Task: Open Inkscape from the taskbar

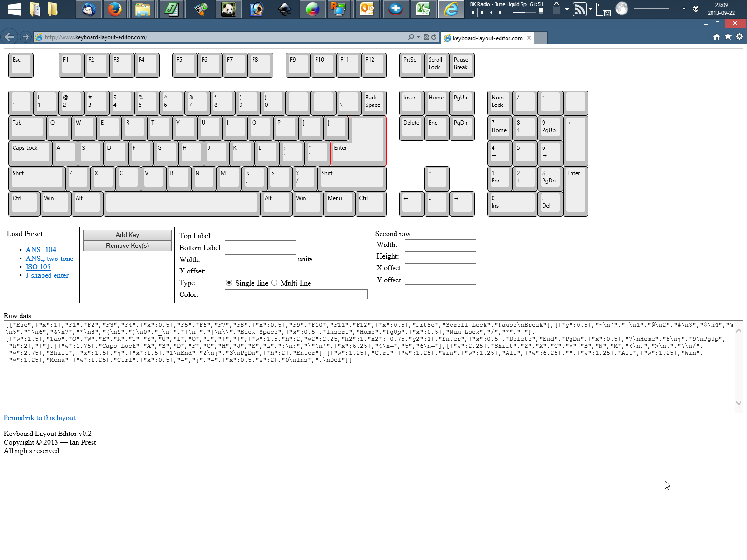Action: click(x=284, y=9)
